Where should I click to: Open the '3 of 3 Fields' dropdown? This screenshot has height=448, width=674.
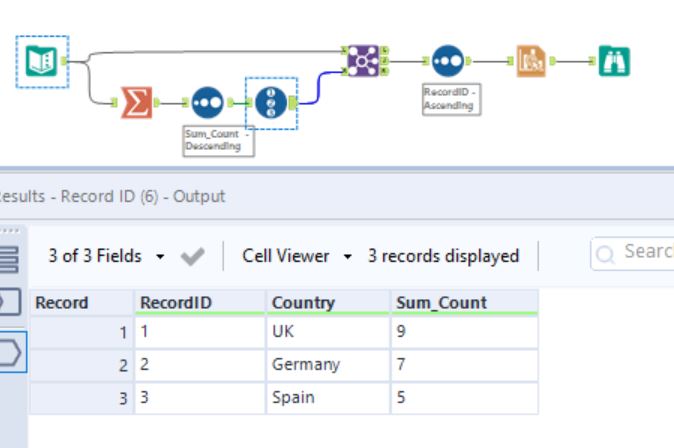108,256
